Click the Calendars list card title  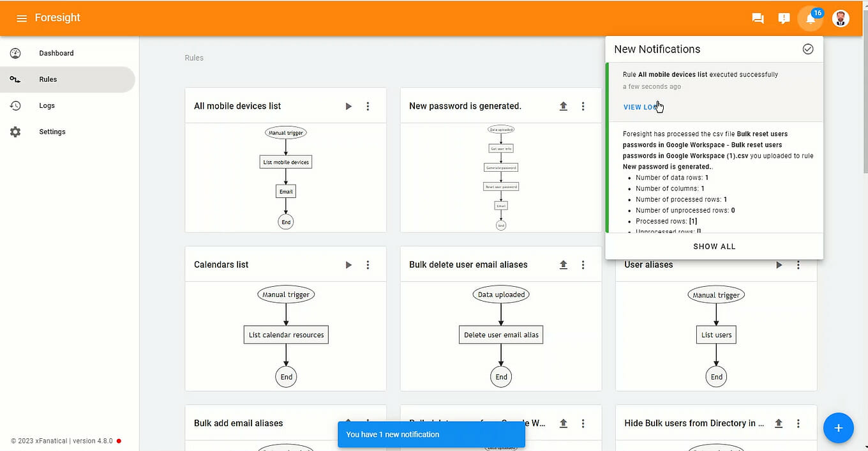click(221, 264)
